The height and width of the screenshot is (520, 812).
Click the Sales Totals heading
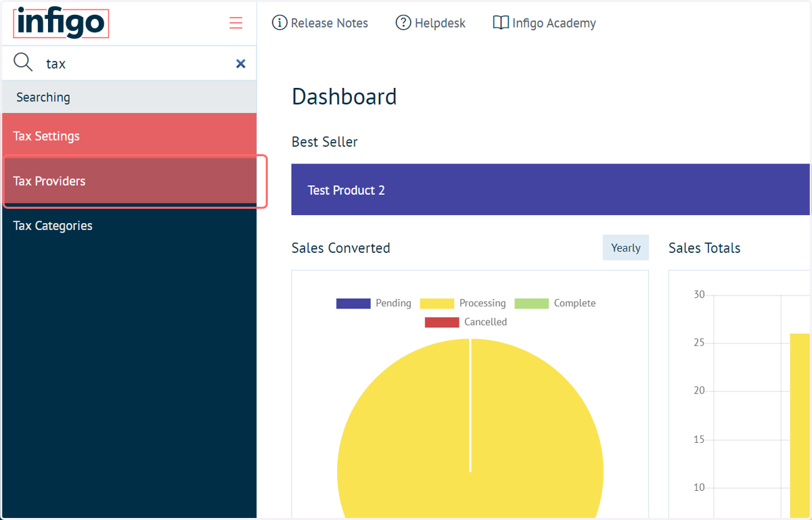click(x=704, y=248)
